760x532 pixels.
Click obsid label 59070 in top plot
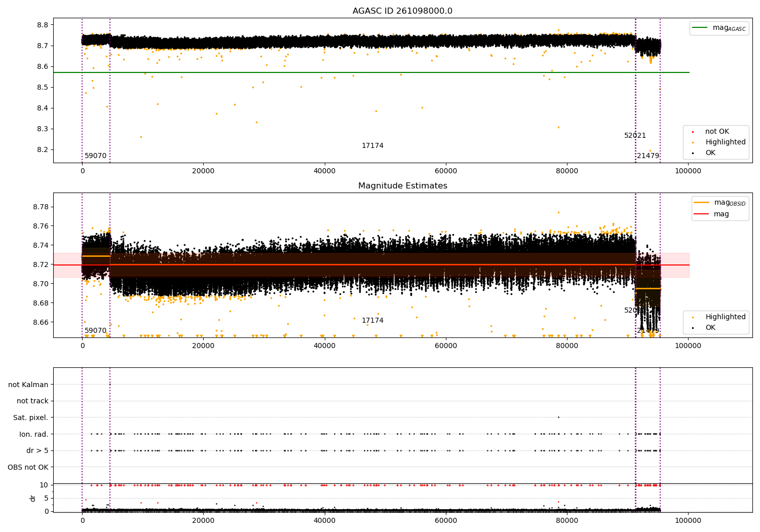click(x=96, y=156)
